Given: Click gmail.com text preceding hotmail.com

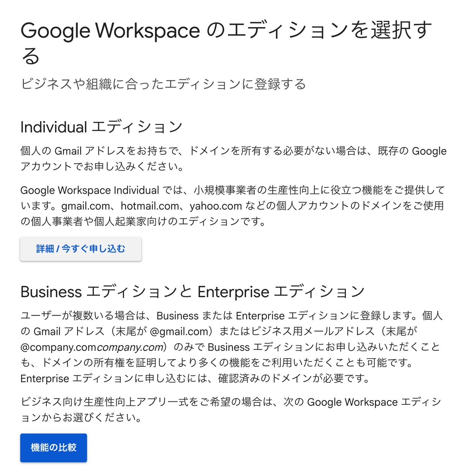Looking at the screenshot, I should point(86,206).
